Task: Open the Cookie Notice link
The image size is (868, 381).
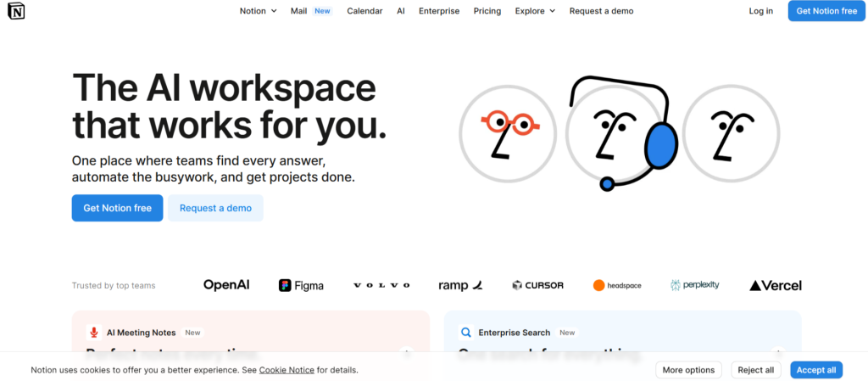Action: (x=287, y=370)
